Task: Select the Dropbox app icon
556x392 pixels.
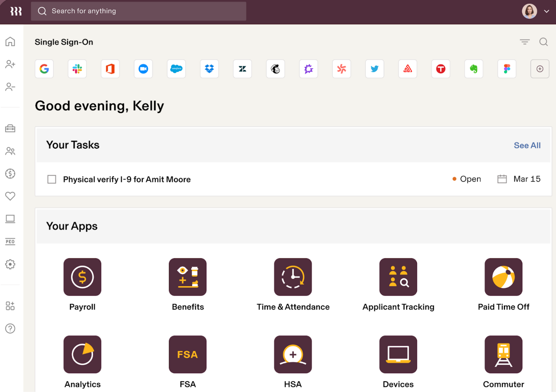Action: click(209, 69)
